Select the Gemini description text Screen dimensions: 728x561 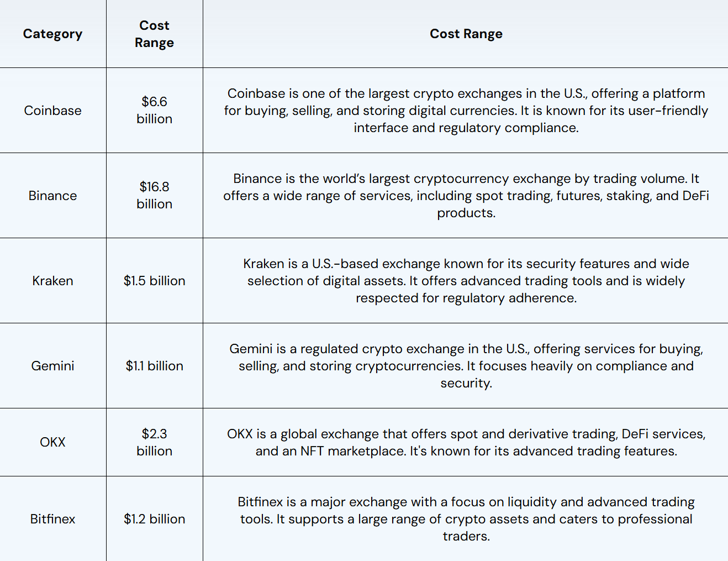[x=466, y=366]
